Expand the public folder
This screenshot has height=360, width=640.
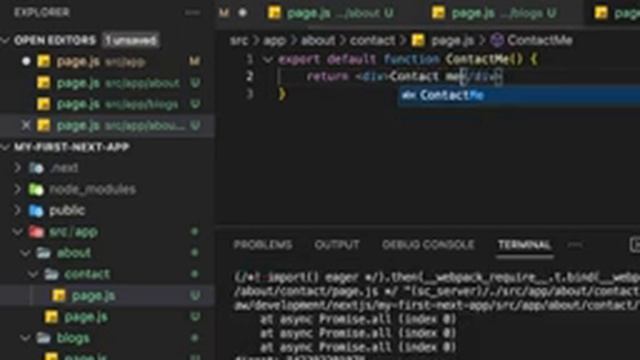click(x=18, y=210)
